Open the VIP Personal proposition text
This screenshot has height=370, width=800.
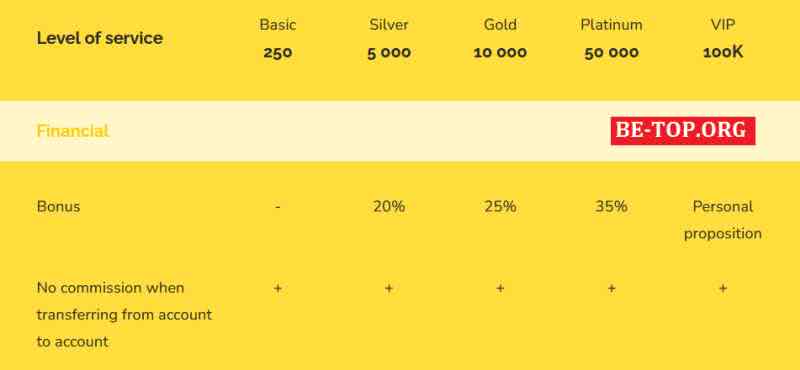coord(723,220)
